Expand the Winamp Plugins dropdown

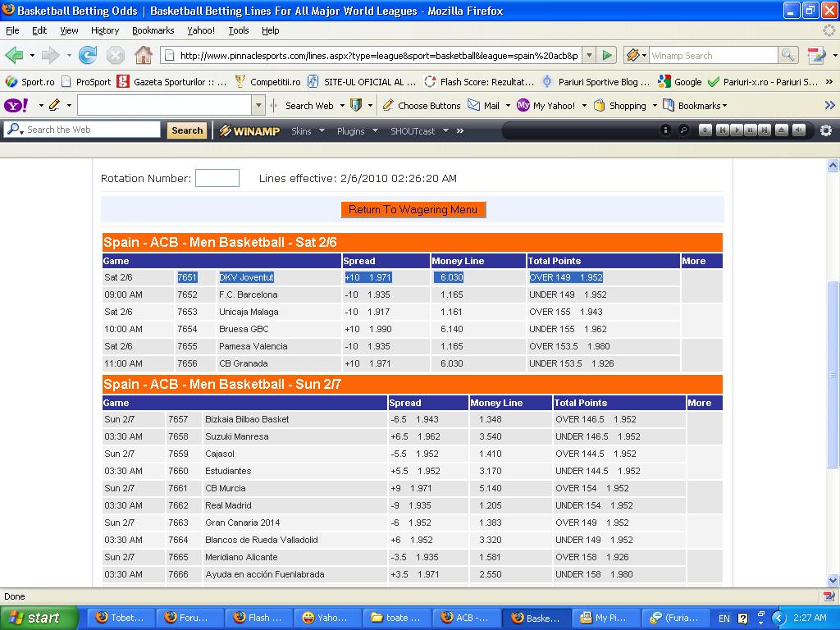point(375,130)
